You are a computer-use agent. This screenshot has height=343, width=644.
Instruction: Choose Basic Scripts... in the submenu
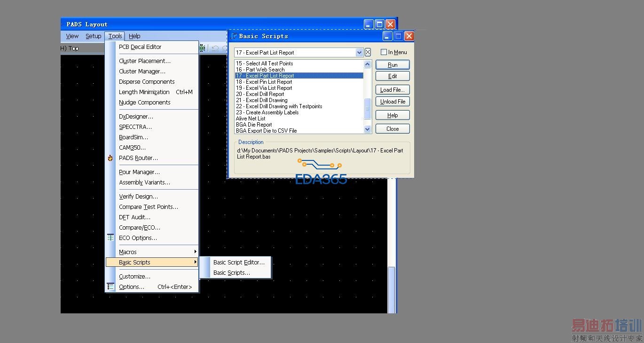click(x=236, y=273)
